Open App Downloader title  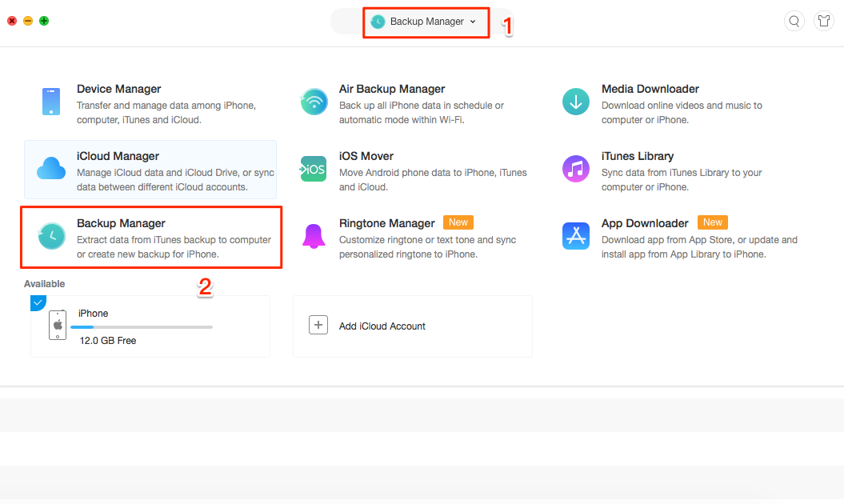(x=645, y=223)
